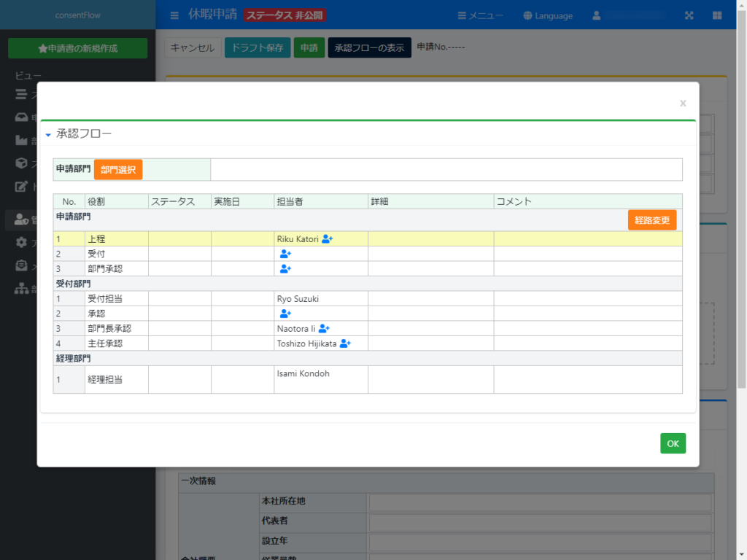
Task: Click the ドラフト保存 button
Action: point(258,47)
